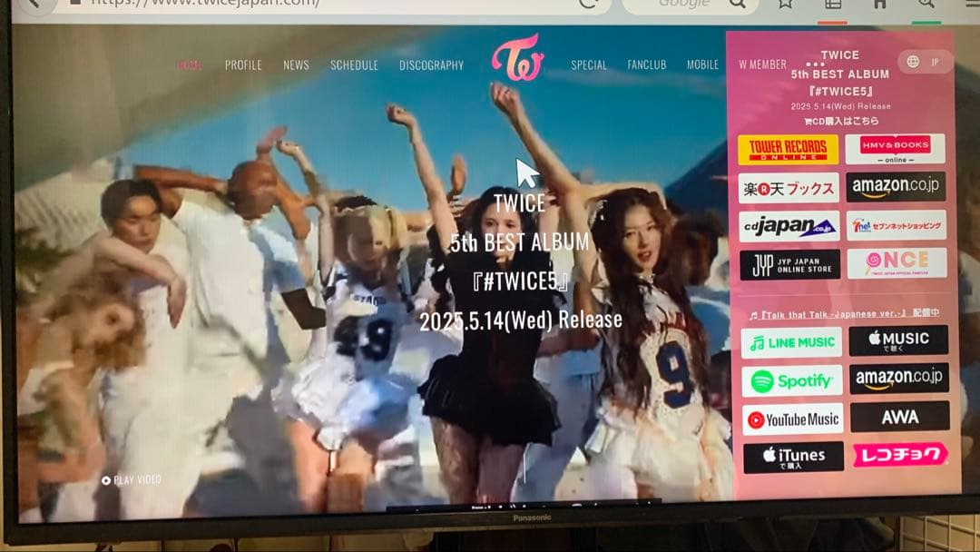This screenshot has height=552, width=980.
Task: Select the CDJapan store badge
Action: click(x=788, y=226)
